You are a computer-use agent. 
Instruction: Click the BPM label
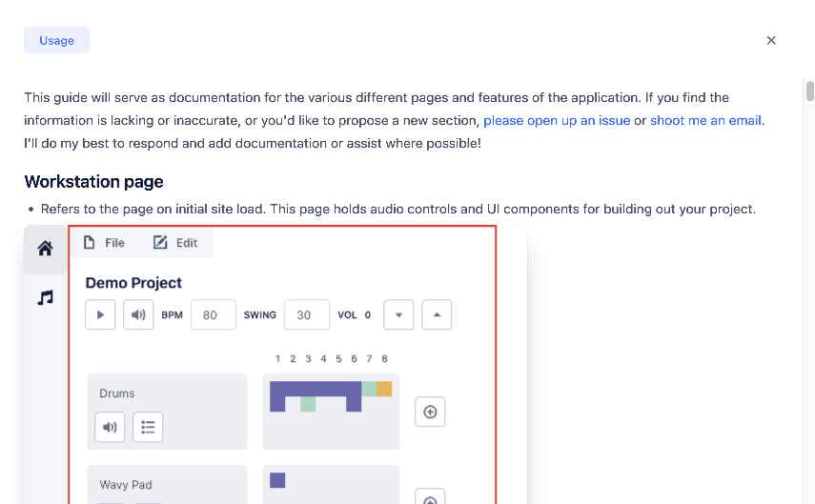click(x=172, y=314)
